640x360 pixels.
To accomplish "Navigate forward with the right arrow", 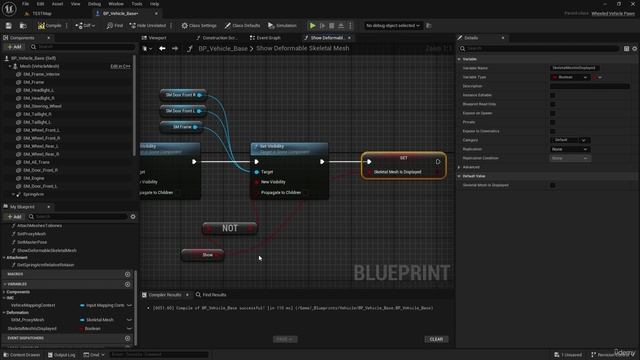I will pos(175,49).
